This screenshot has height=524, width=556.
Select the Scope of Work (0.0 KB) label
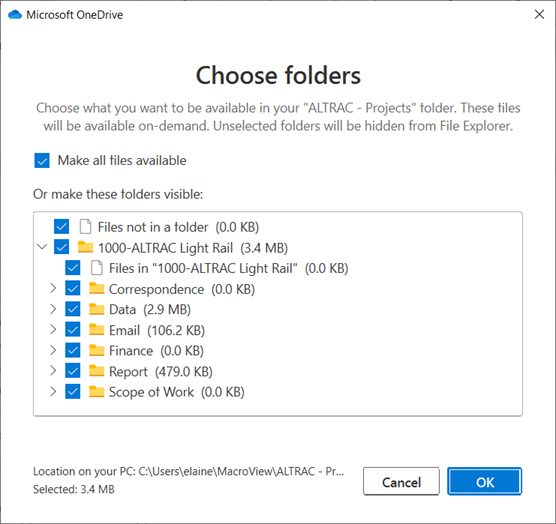tap(177, 392)
